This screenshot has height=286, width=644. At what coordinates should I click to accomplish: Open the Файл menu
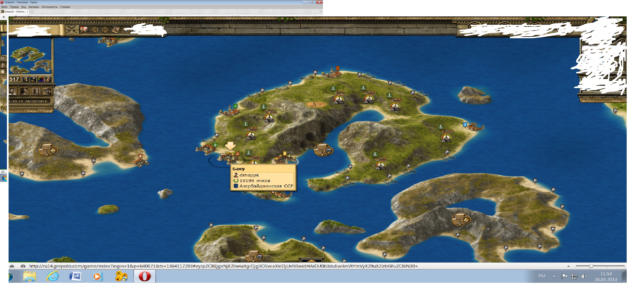pos(4,7)
